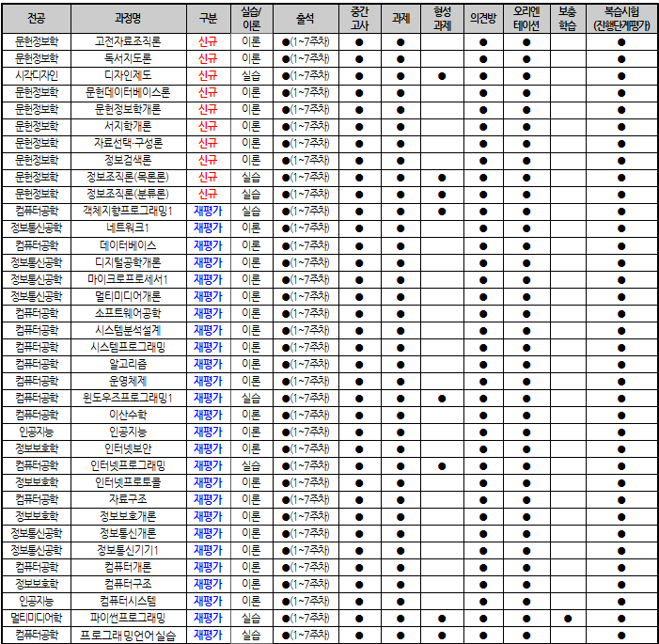Select the 컴퓨터시스템 course cell
Viewport: 659px width, 644px height.
(128, 601)
